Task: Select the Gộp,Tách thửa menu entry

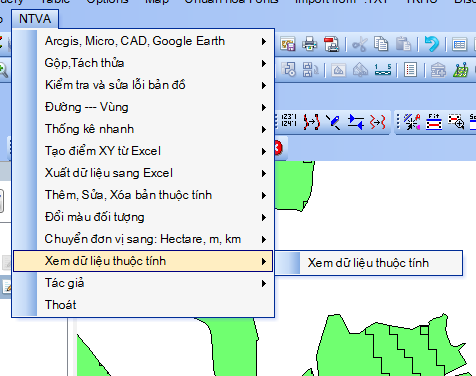Action: pos(143,63)
